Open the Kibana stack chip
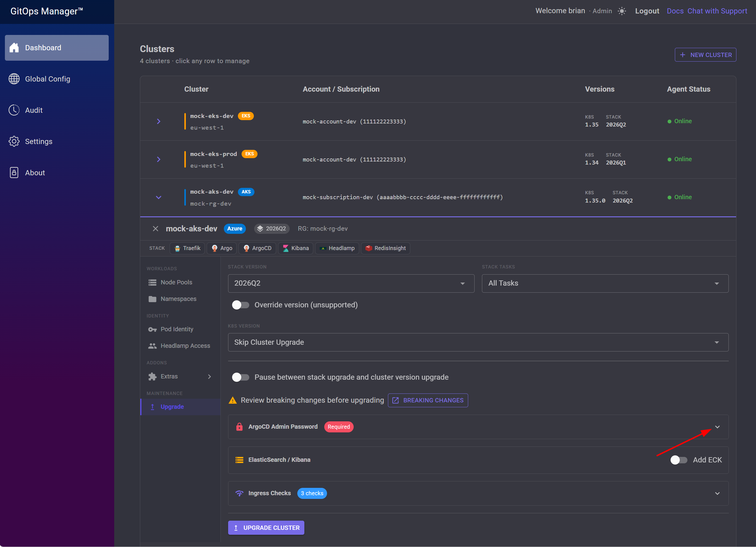 click(x=296, y=248)
